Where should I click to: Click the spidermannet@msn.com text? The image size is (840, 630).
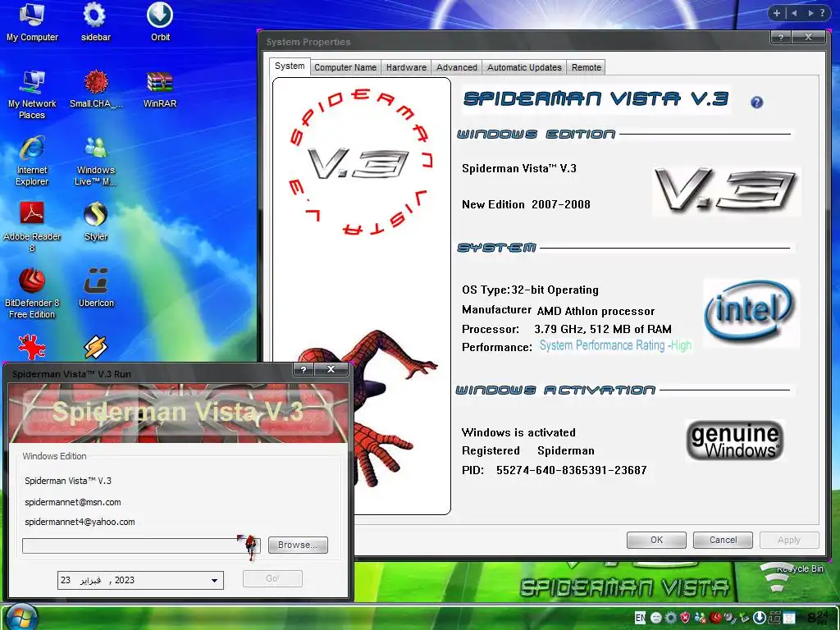click(73, 502)
